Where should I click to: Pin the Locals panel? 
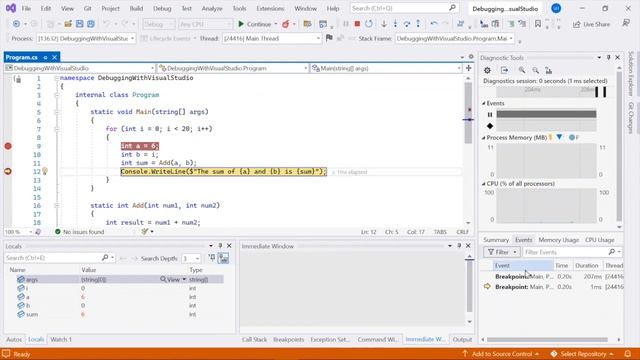coord(220,246)
